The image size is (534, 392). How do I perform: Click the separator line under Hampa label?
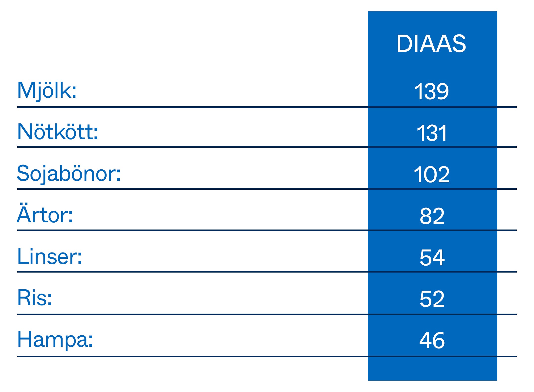pyautogui.click(x=173, y=356)
